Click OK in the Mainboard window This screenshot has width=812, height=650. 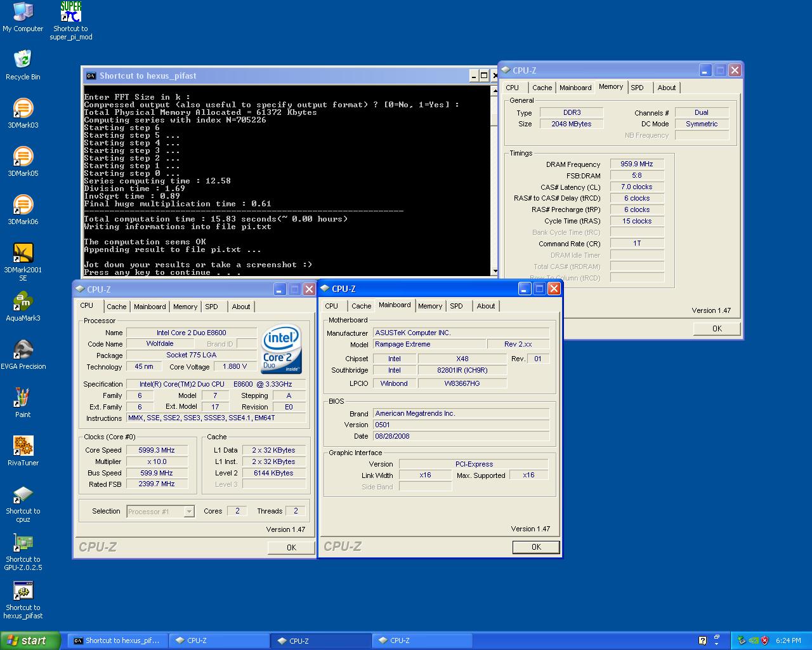pos(536,547)
